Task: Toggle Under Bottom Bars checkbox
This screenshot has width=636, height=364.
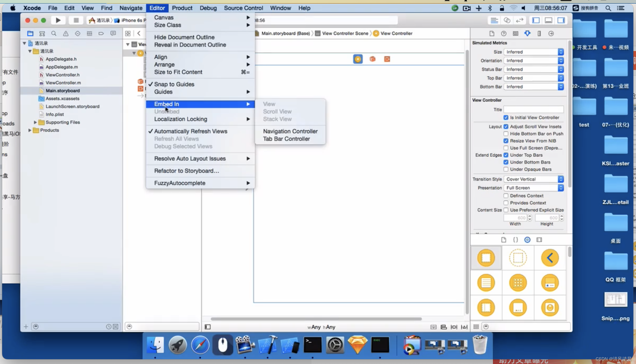Action: pyautogui.click(x=506, y=162)
